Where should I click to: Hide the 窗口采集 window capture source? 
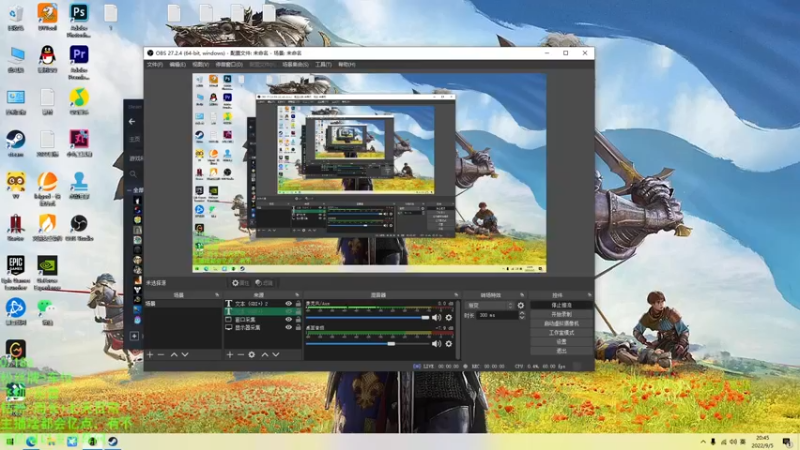[289, 319]
